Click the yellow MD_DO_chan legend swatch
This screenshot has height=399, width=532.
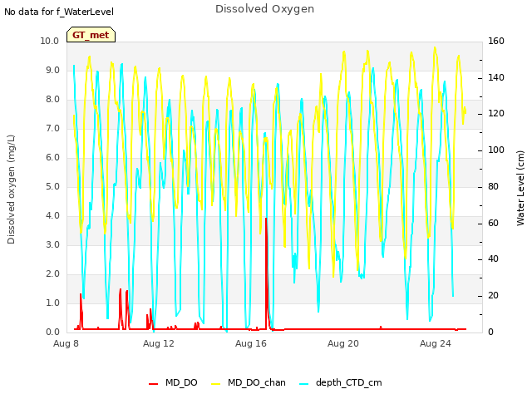[216, 384]
